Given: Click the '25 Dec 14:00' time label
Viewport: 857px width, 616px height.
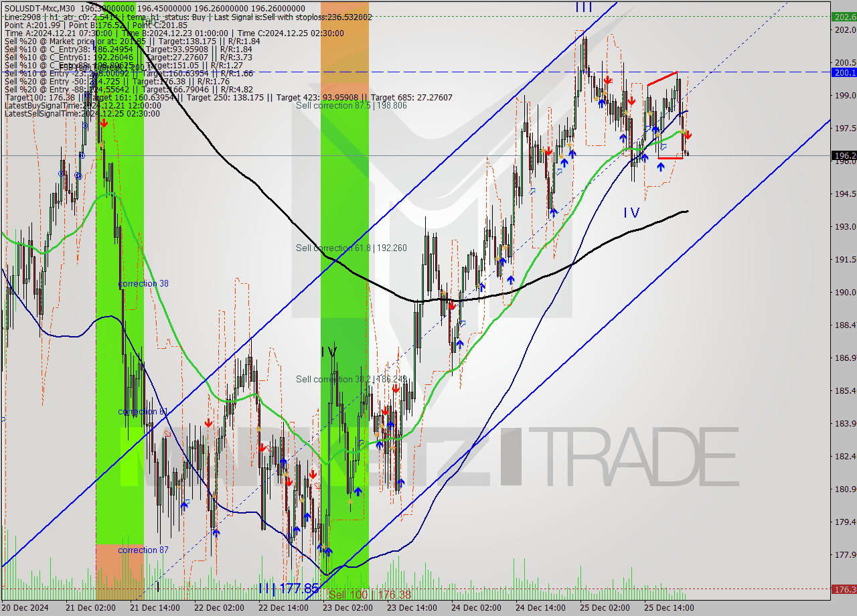Looking at the screenshot, I should click(669, 608).
